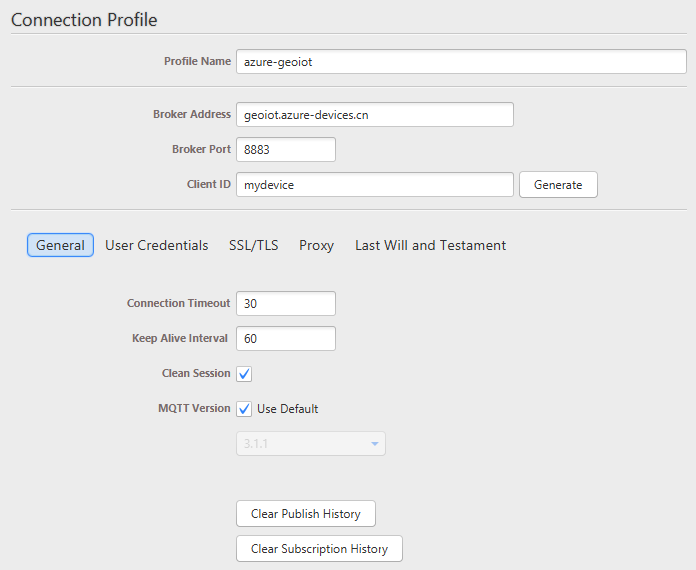The width and height of the screenshot is (696, 570).
Task: Click the Broker Port field
Action: coord(285,150)
